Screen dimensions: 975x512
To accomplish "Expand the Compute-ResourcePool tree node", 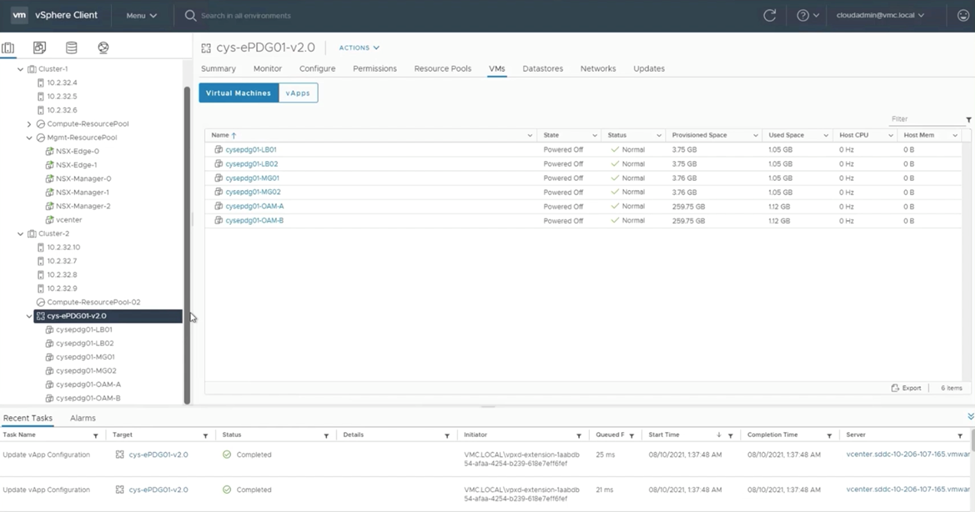I will point(29,124).
